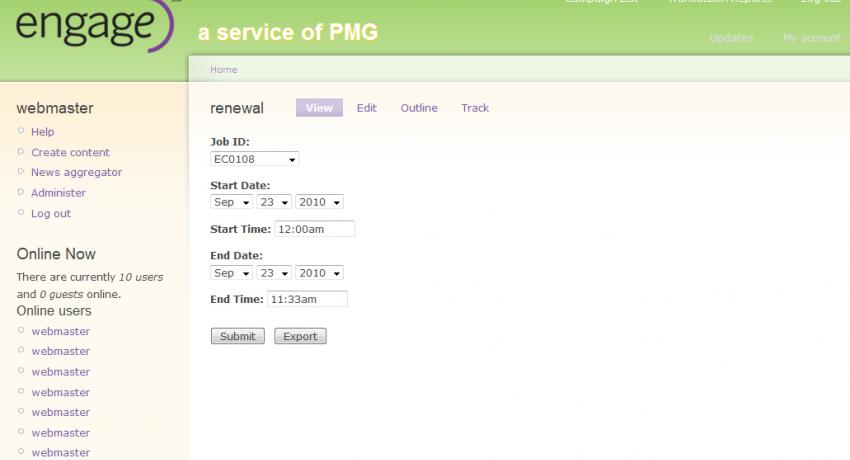850x460 pixels.
Task: Open the Start Date day dropdown
Action: [x=274, y=202]
